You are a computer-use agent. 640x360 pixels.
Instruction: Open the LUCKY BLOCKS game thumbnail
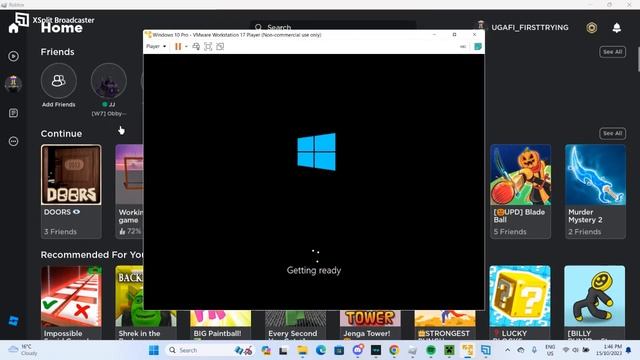pos(520,296)
